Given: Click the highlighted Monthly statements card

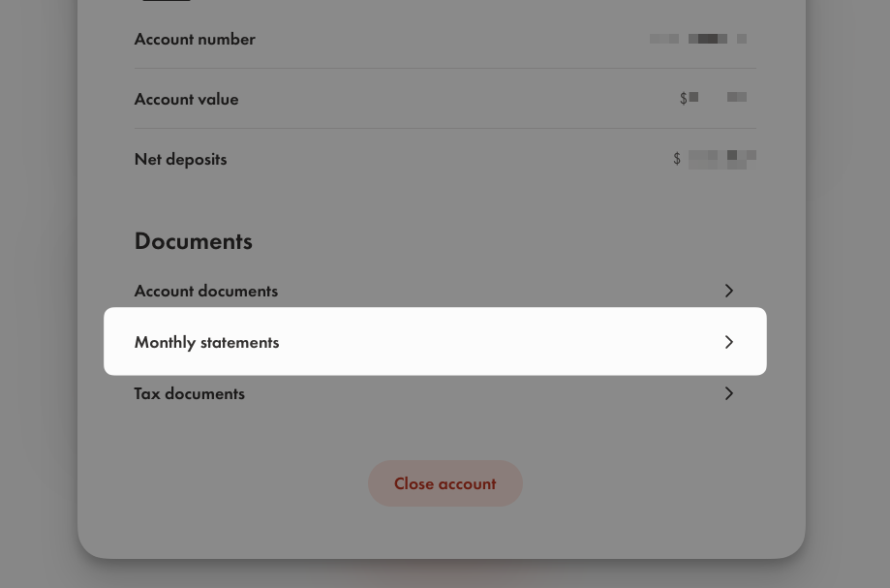Looking at the screenshot, I should pos(435,341).
